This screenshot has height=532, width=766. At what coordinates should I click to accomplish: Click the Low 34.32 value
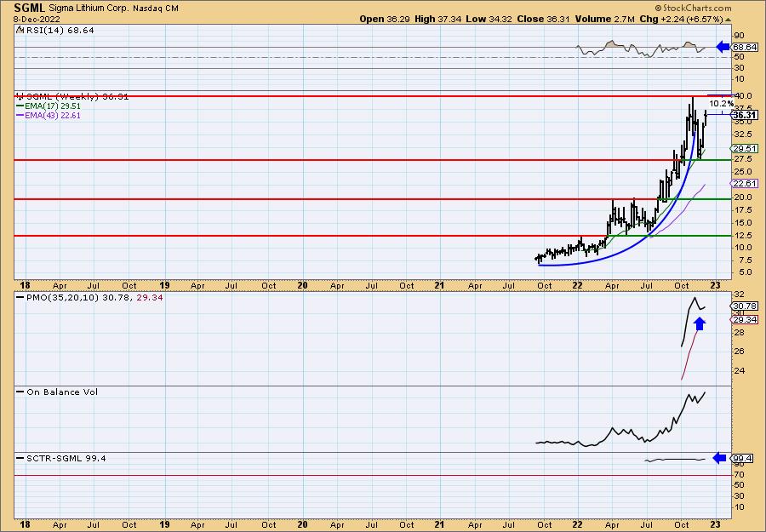(489, 19)
